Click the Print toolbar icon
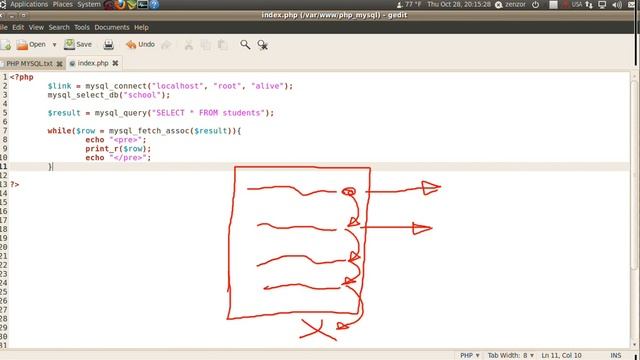640x360 pixels. click(x=109, y=44)
